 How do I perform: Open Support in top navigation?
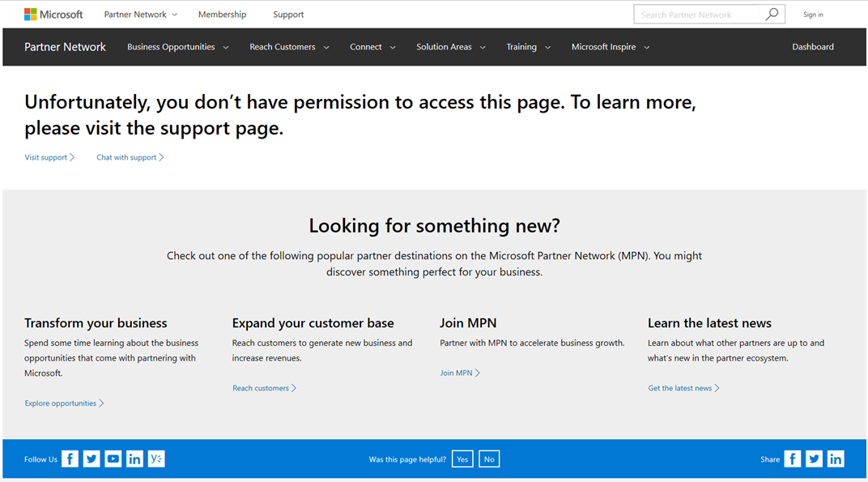tap(288, 15)
